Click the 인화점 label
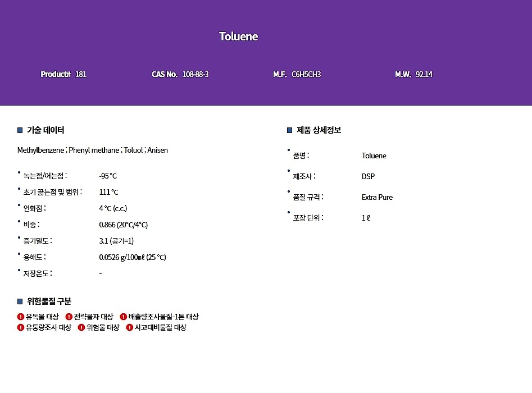532x393 pixels. point(35,208)
